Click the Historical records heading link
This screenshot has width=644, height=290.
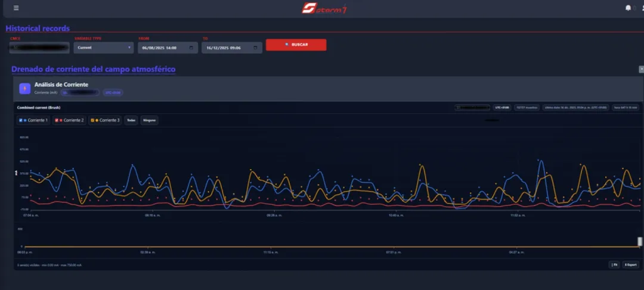pos(38,29)
